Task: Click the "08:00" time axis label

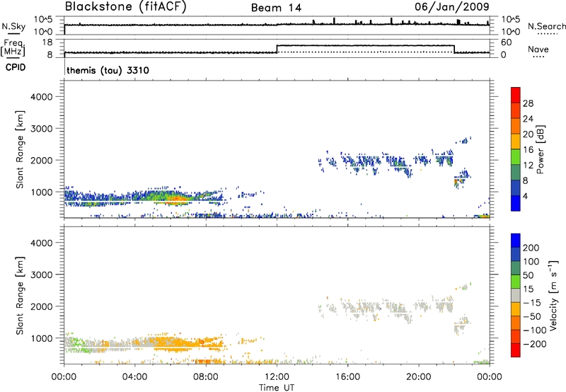Action: [206, 377]
